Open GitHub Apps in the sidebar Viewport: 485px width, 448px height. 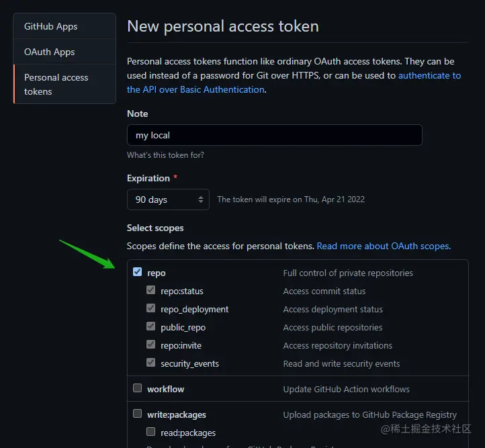pyautogui.click(x=51, y=26)
